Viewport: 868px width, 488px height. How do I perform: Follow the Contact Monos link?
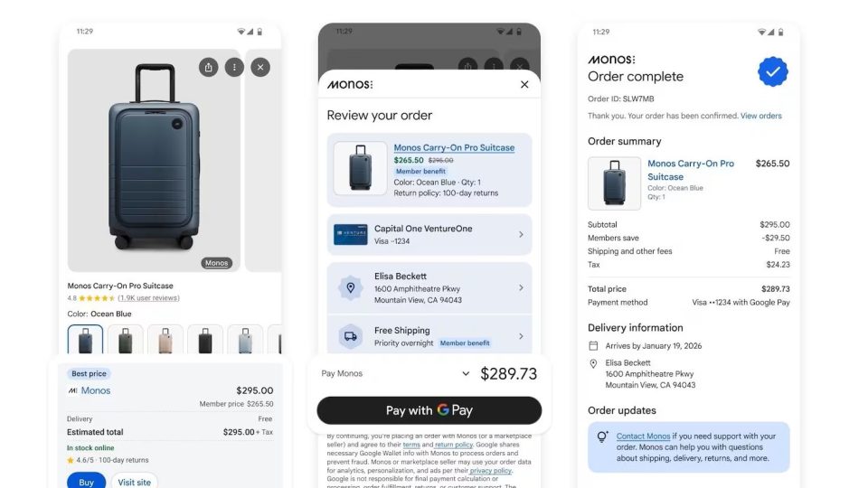[643, 436]
